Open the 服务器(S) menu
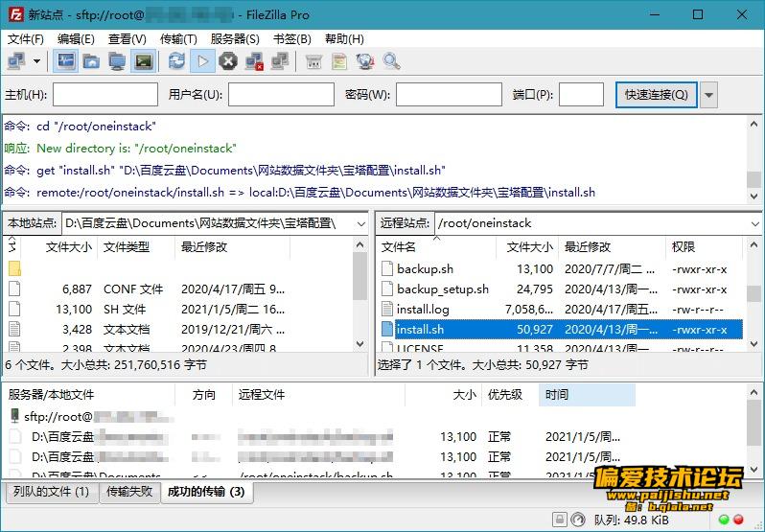The height and width of the screenshot is (532, 765). coord(235,39)
